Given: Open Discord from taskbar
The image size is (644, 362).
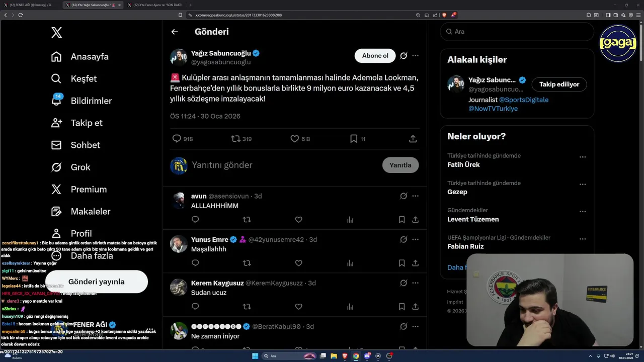Looking at the screenshot, I should (367, 356).
